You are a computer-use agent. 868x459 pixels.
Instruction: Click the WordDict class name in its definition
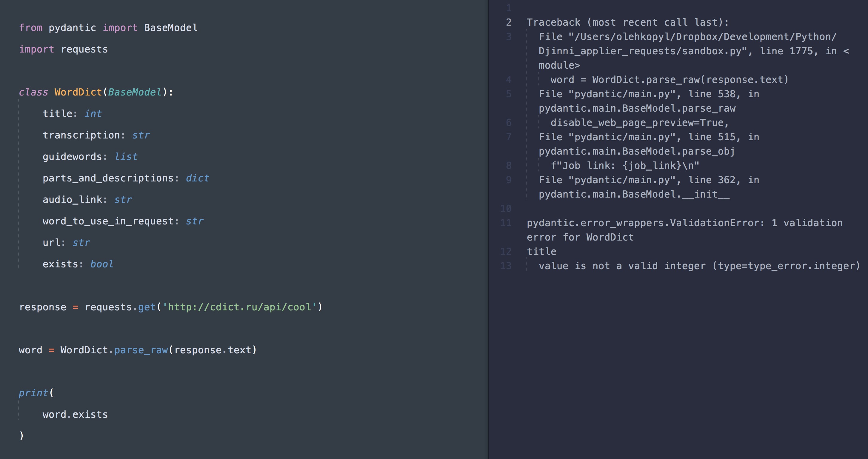78,92
